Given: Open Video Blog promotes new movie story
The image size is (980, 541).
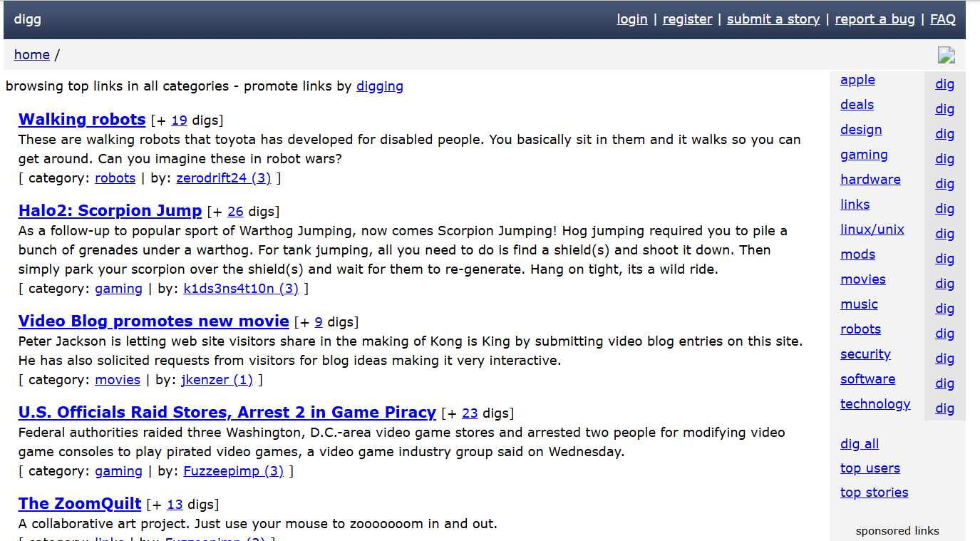Looking at the screenshot, I should tap(153, 321).
